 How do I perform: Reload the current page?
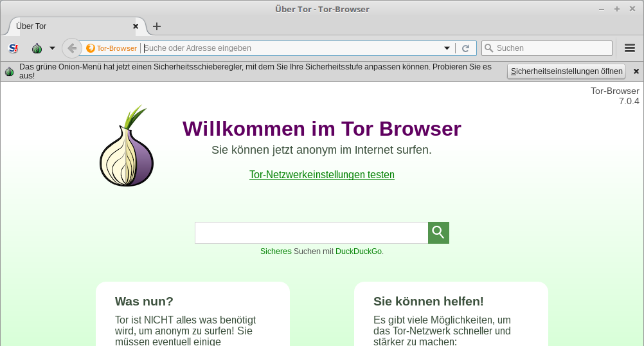[x=466, y=48]
